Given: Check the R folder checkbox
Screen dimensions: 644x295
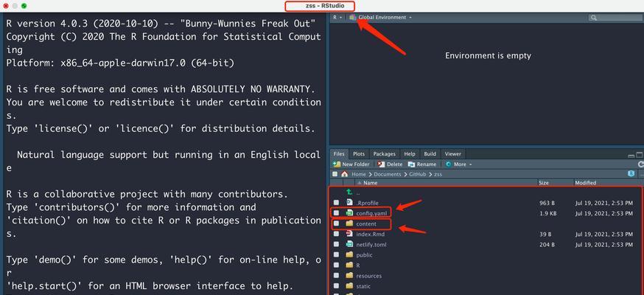Looking at the screenshot, I should [x=337, y=265].
